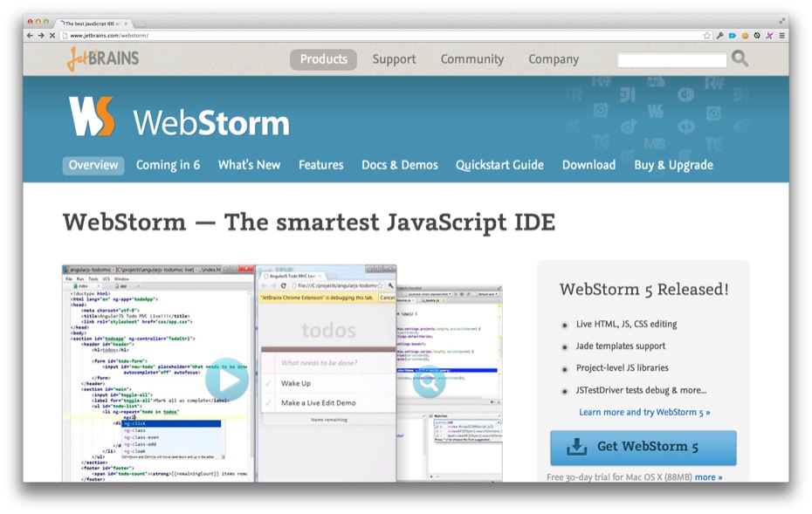
Task: Open the Community menu
Action: (x=471, y=59)
